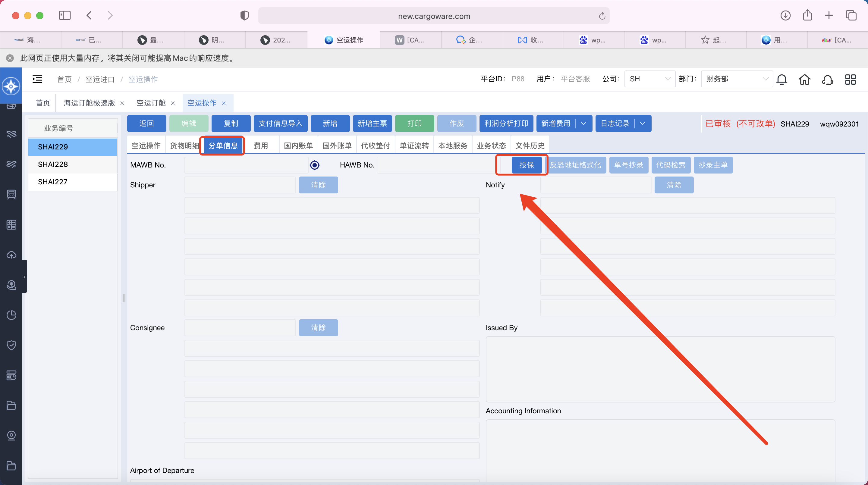Switch to the 货物明细 tab
868x485 pixels.
(184, 145)
